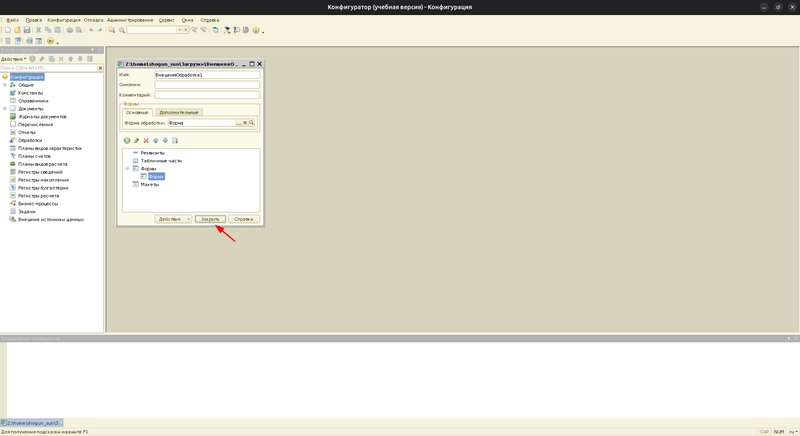Viewport: 800px width, 436px height.
Task: Click the Save floppy disk icon
Action: coord(27,30)
